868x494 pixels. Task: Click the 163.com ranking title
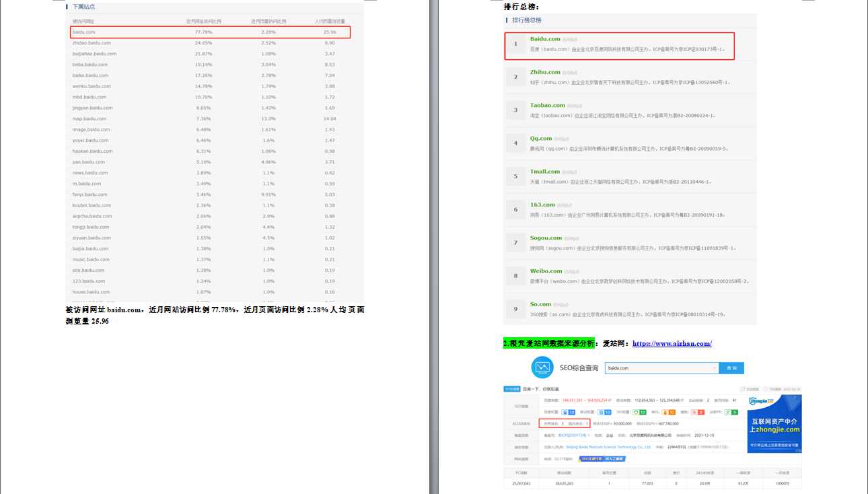[x=542, y=205]
